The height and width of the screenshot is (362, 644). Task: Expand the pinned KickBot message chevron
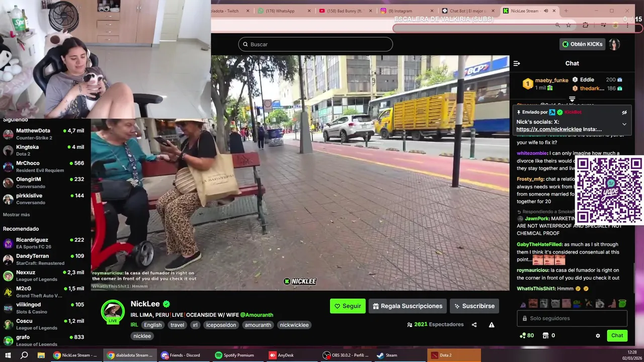tap(624, 124)
